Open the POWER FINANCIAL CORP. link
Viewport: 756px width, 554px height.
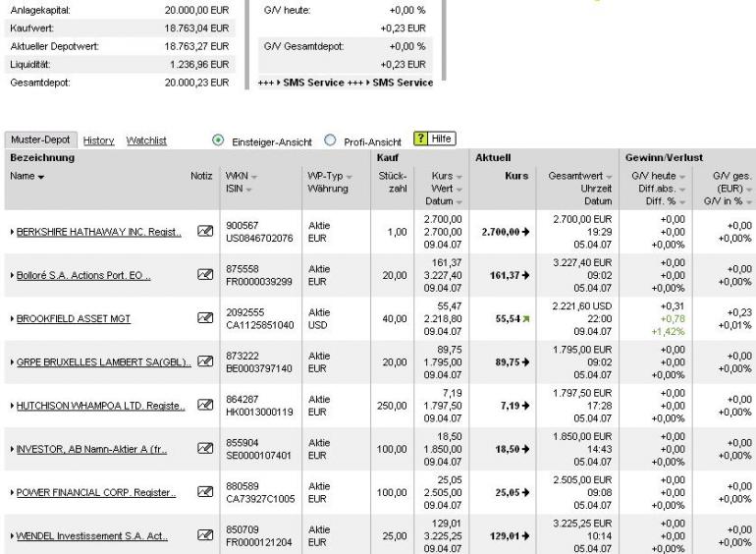click(x=96, y=492)
